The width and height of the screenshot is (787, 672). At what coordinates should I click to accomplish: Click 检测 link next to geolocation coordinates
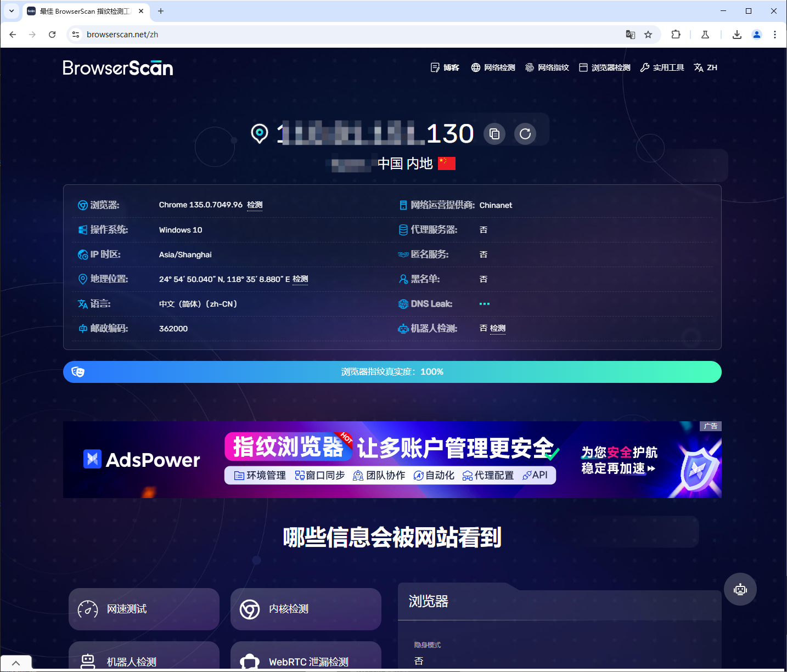(300, 279)
